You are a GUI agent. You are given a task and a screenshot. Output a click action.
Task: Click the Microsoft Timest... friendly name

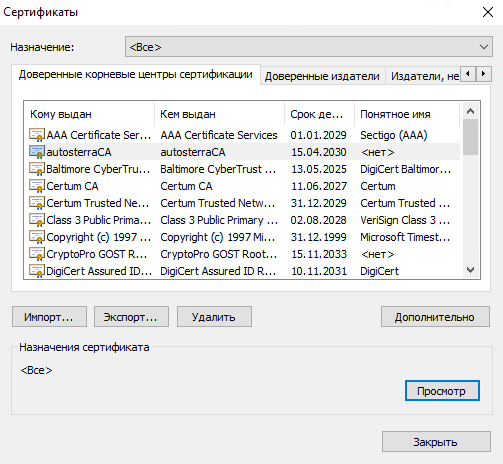[405, 237]
